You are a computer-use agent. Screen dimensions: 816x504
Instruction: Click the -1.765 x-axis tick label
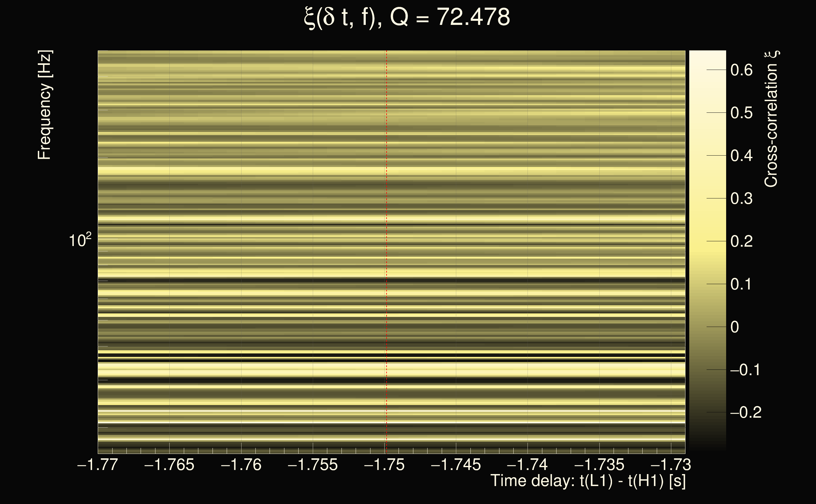169,465
